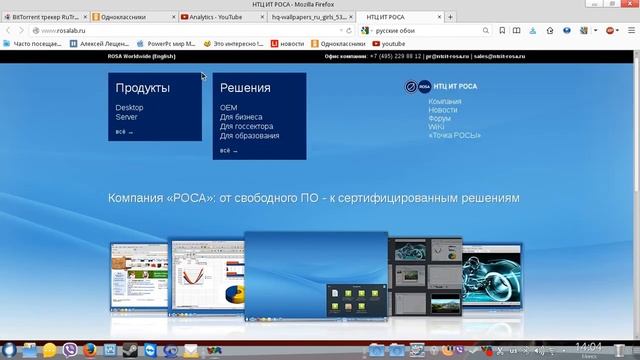Switch to the Analytics - YouTube tab
Viewport: 640px width, 360px height.
[x=222, y=17]
